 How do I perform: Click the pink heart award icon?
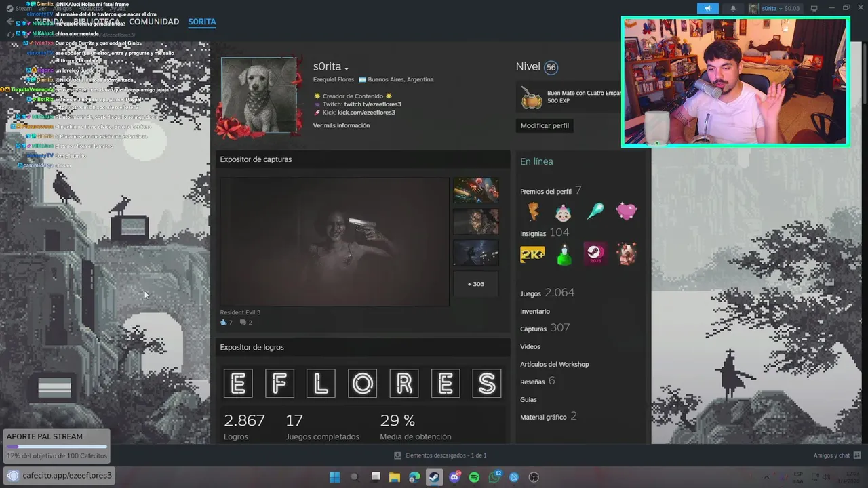[627, 212]
